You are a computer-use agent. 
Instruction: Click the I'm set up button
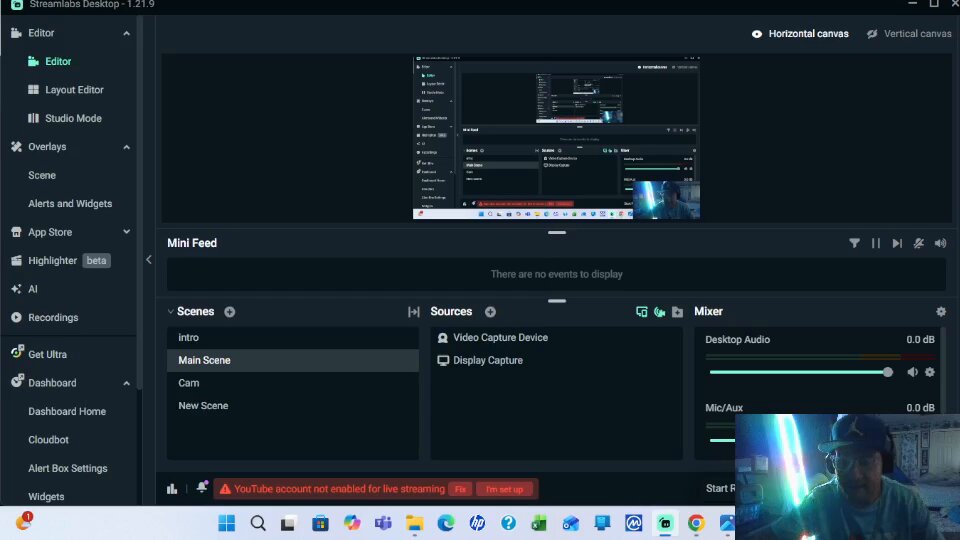[x=504, y=489]
